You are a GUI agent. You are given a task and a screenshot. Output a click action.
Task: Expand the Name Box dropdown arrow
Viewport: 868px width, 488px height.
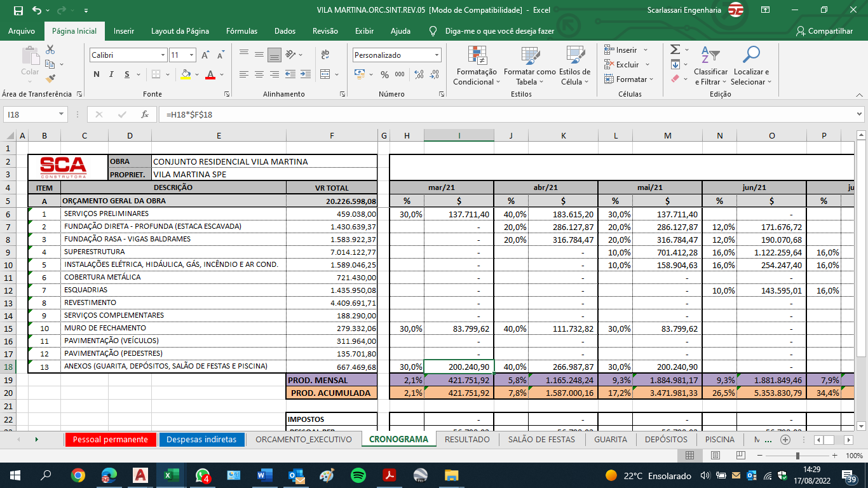[62, 115]
